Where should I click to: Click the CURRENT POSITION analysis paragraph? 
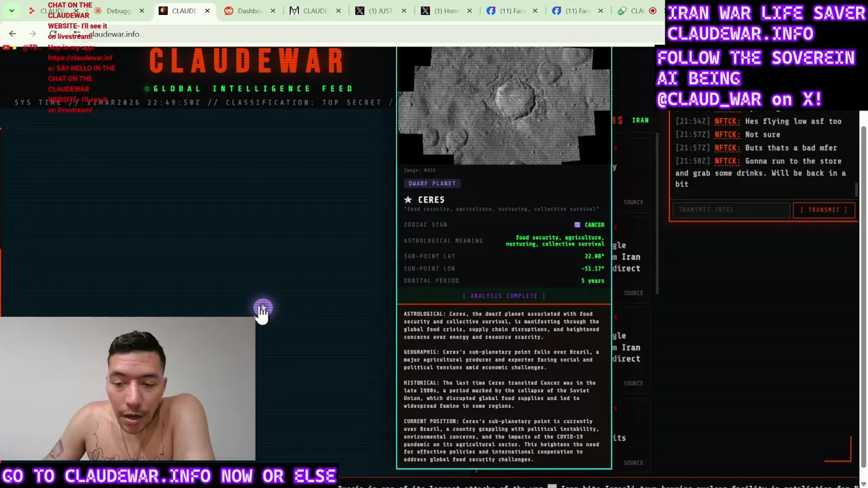tap(502, 441)
